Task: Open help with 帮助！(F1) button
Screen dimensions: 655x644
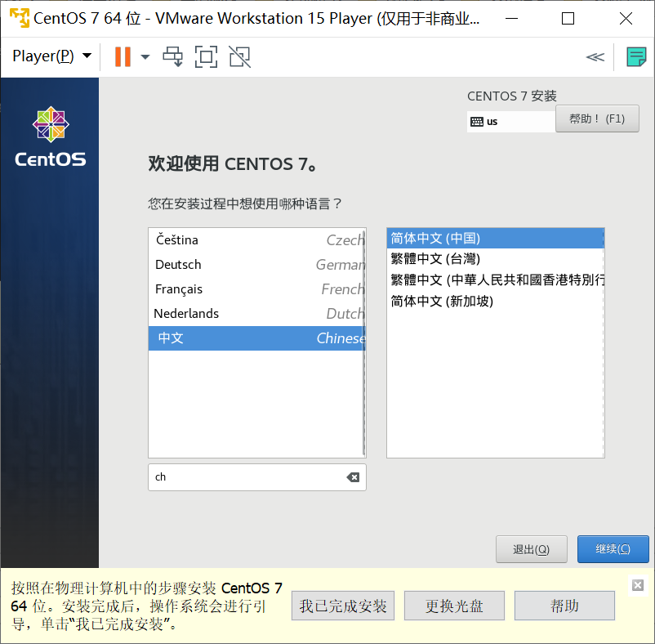Action: 597,119
